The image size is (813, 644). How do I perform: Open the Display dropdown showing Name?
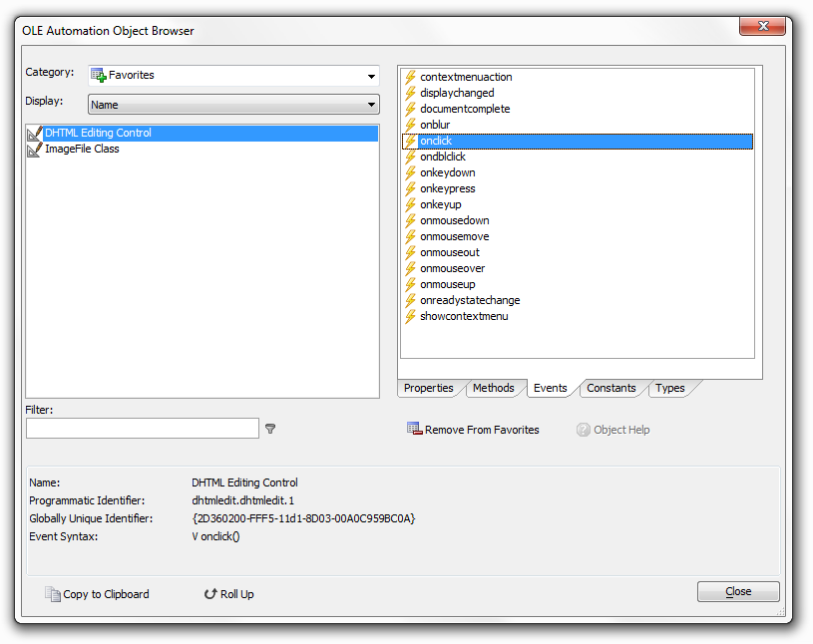(233, 105)
